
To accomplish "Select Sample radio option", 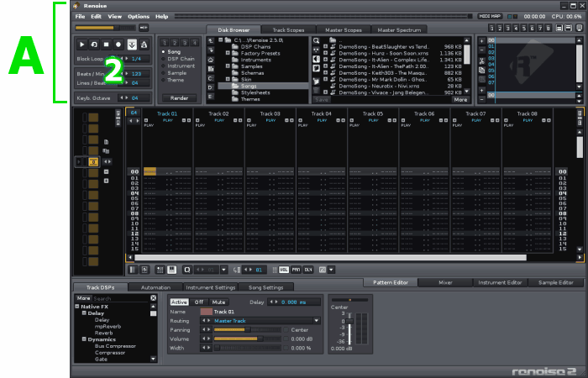I will point(174,73).
